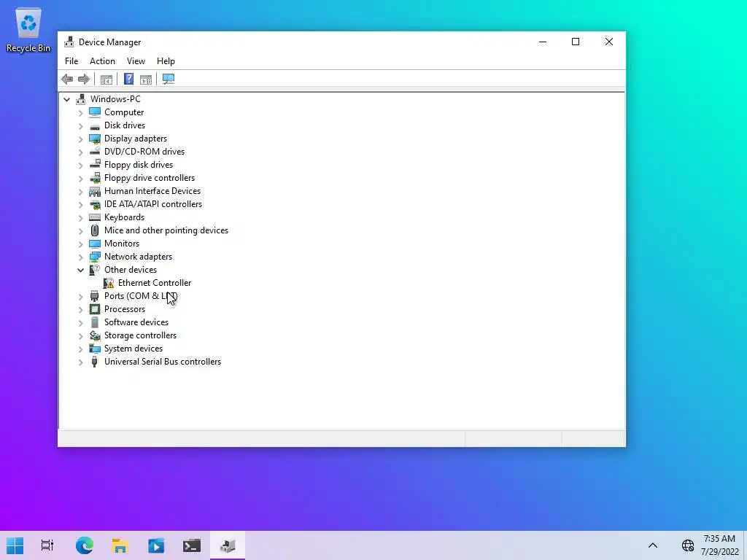
Task: Click the Display adapters category icon
Action: 95,139
